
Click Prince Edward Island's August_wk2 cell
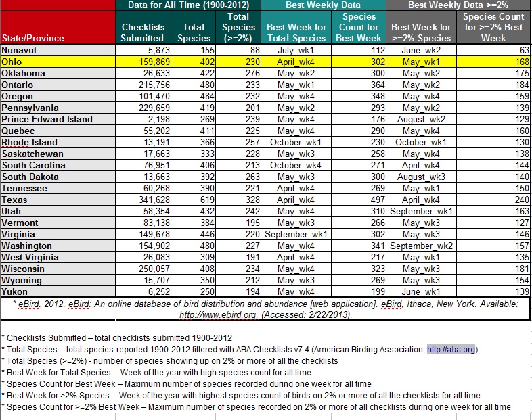coord(421,119)
